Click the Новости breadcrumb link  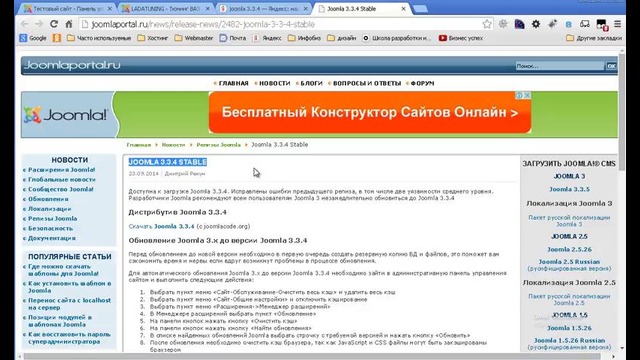coord(173,145)
